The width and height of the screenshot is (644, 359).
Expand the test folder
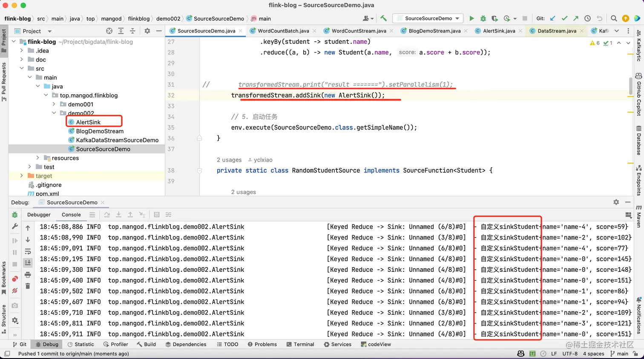point(30,167)
